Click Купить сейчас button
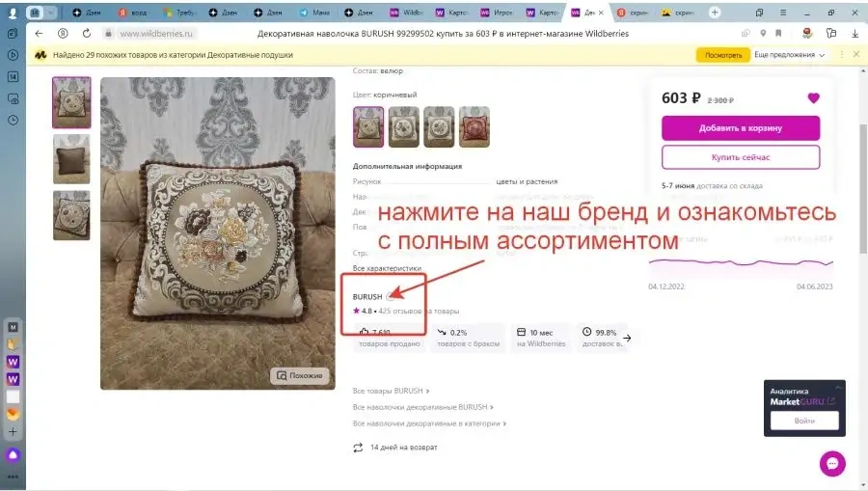Viewport: 868px width, 491px height. tap(740, 157)
